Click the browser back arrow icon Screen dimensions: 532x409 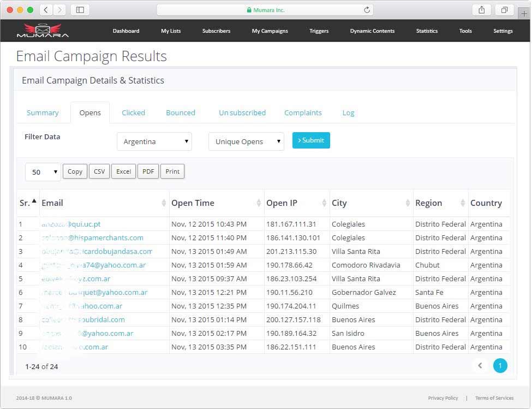click(46, 9)
